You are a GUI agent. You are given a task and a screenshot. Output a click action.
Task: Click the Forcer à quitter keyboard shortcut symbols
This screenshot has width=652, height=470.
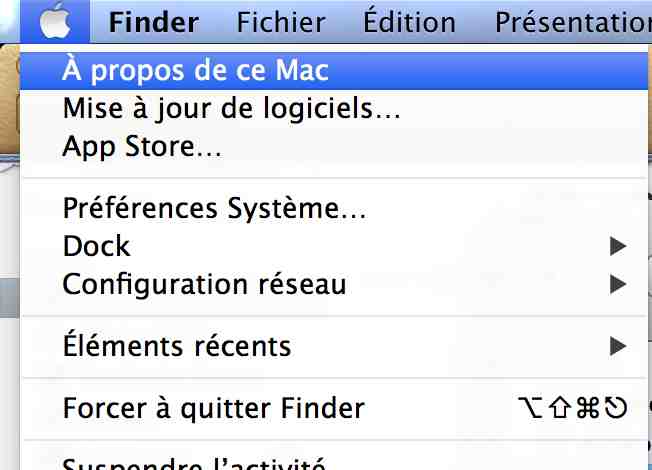(x=573, y=408)
